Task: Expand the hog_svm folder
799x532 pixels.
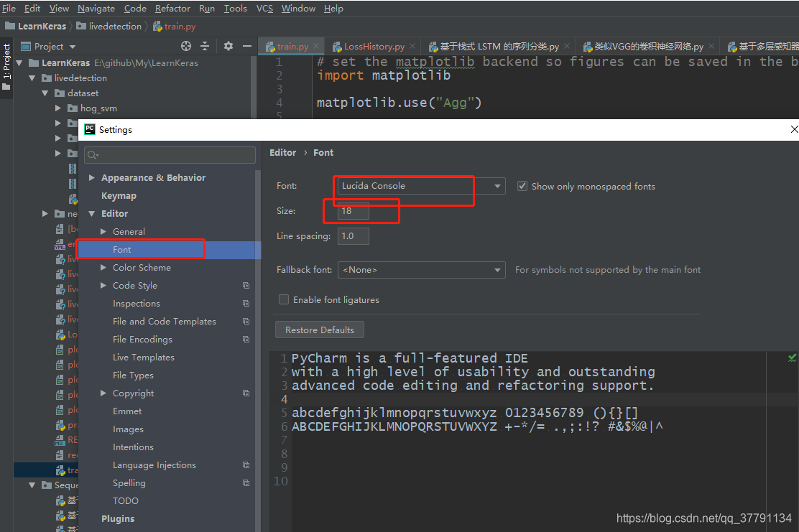Action: [x=57, y=108]
